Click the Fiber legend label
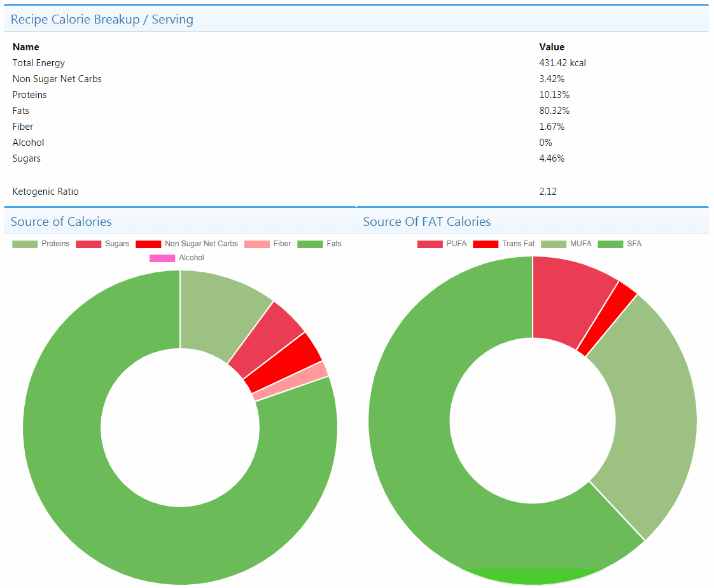This screenshot has width=714, height=588. tap(283, 244)
